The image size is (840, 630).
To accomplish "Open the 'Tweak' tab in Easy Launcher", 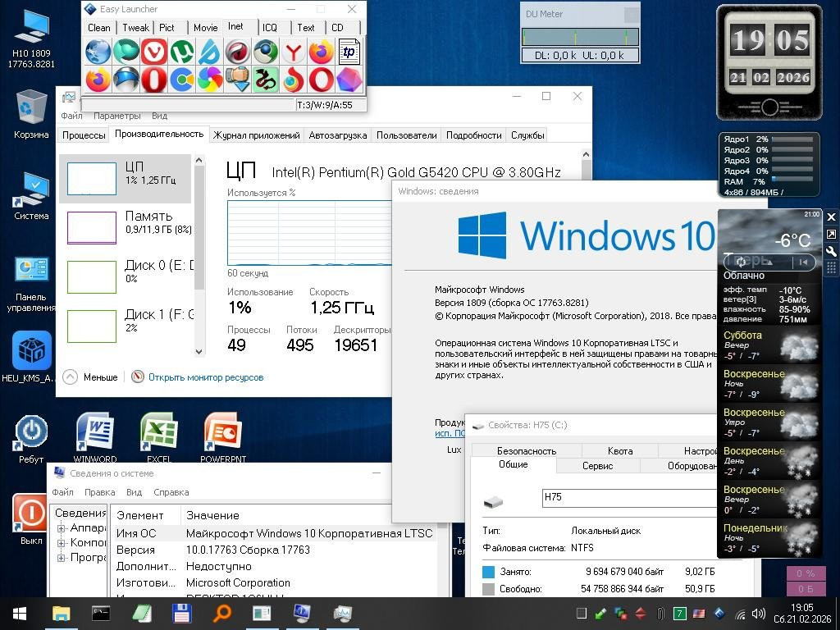I will (x=135, y=27).
